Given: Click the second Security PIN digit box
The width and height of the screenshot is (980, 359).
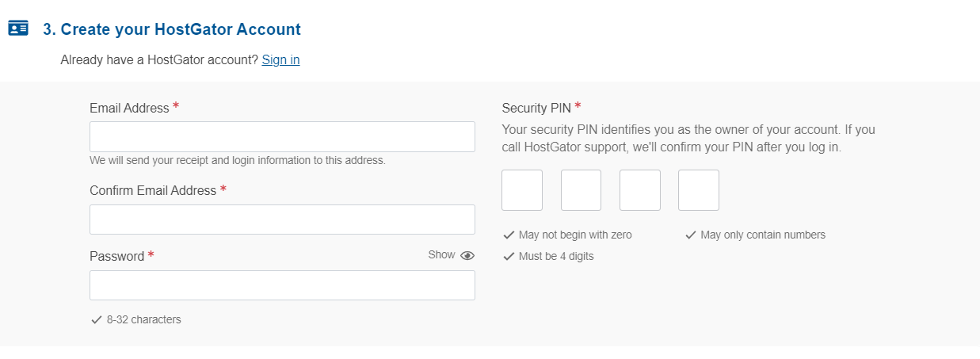Looking at the screenshot, I should tap(581, 190).
